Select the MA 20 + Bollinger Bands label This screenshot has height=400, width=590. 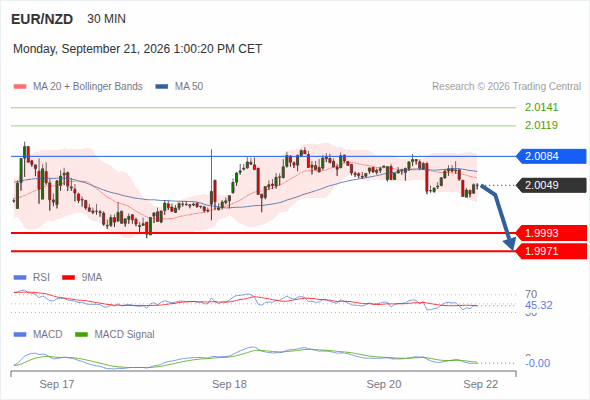click(x=88, y=87)
